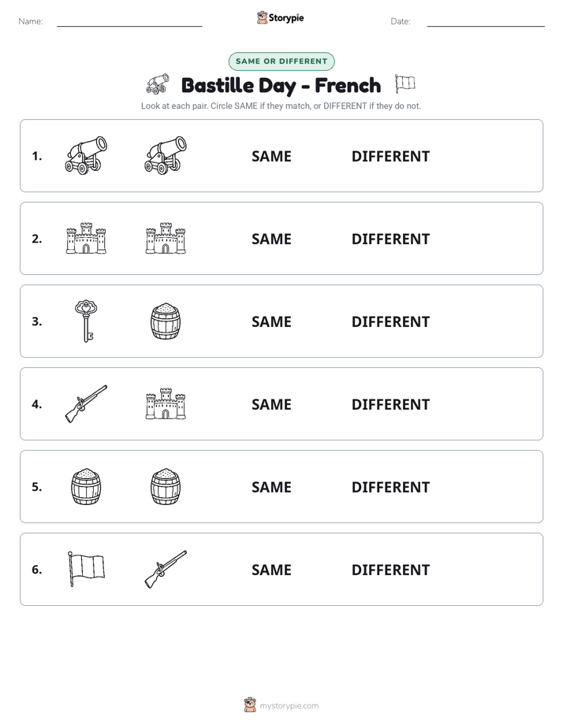Click the Date input line
The height and width of the screenshot is (728, 563).
point(486,22)
